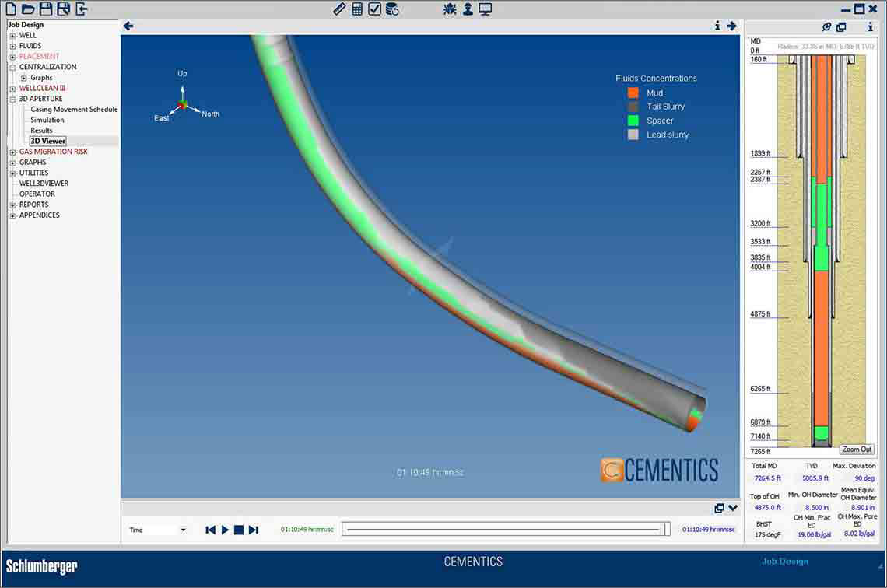Image resolution: width=887 pixels, height=588 pixels.
Task: Select Casing Movement Schedule in the tree
Action: pyautogui.click(x=73, y=109)
